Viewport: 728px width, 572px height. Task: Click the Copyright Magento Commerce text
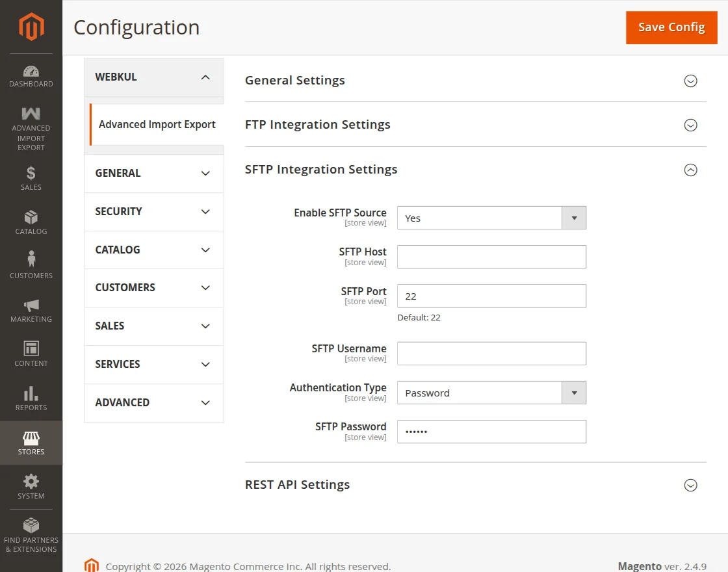click(248, 566)
